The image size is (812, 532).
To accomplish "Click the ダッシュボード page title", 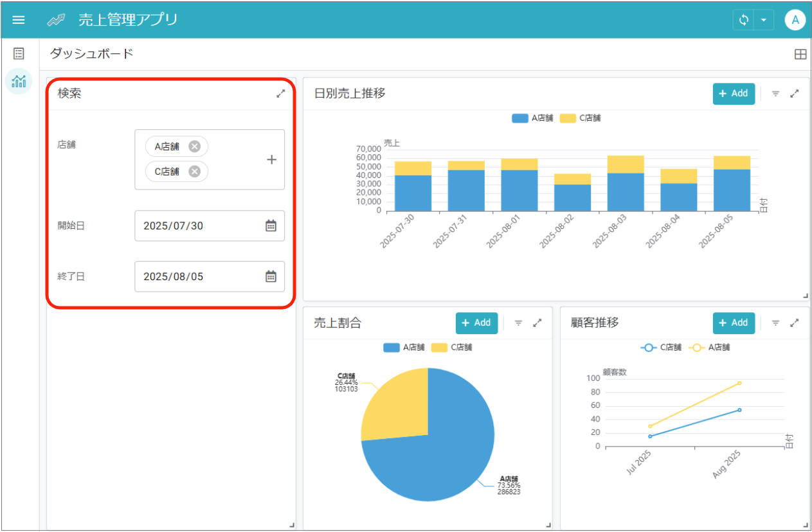I will [92, 54].
